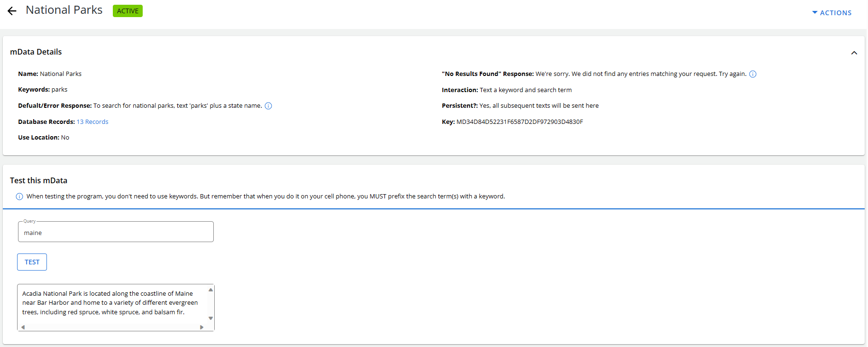Click the info icon beside Default/Error Response
The width and height of the screenshot is (868, 347).
(268, 106)
